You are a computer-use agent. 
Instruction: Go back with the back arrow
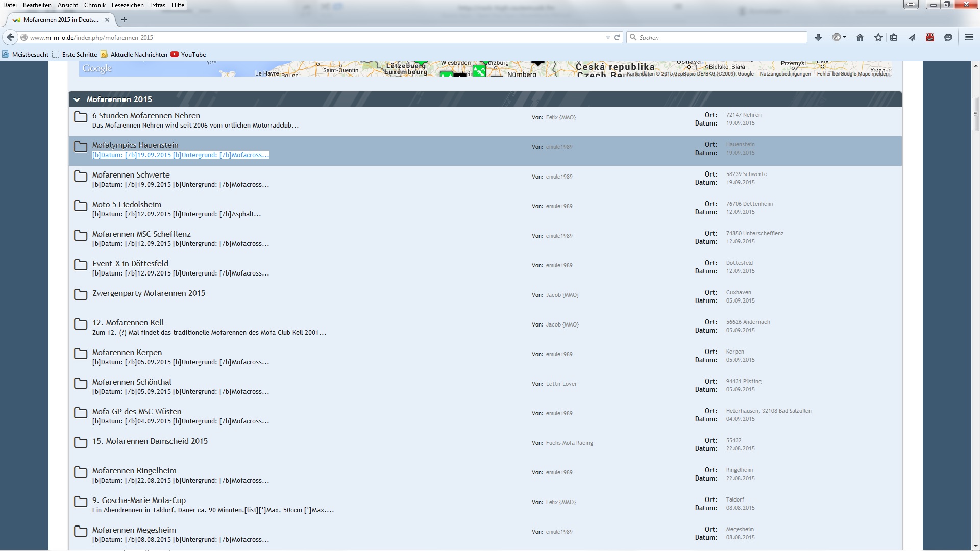[x=10, y=37]
